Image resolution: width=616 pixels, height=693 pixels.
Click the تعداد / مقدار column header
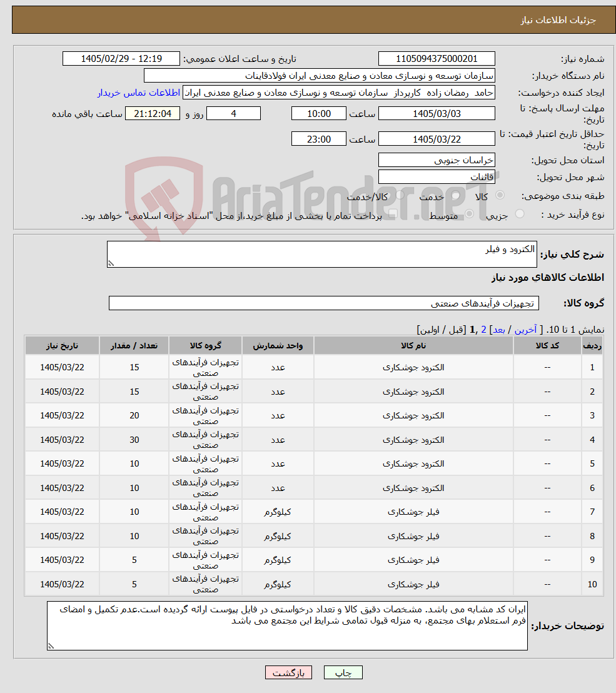point(134,346)
